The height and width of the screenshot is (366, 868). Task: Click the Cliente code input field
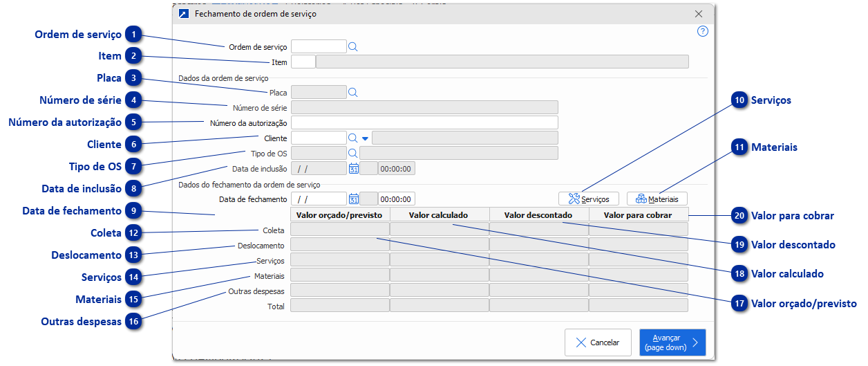click(x=319, y=138)
